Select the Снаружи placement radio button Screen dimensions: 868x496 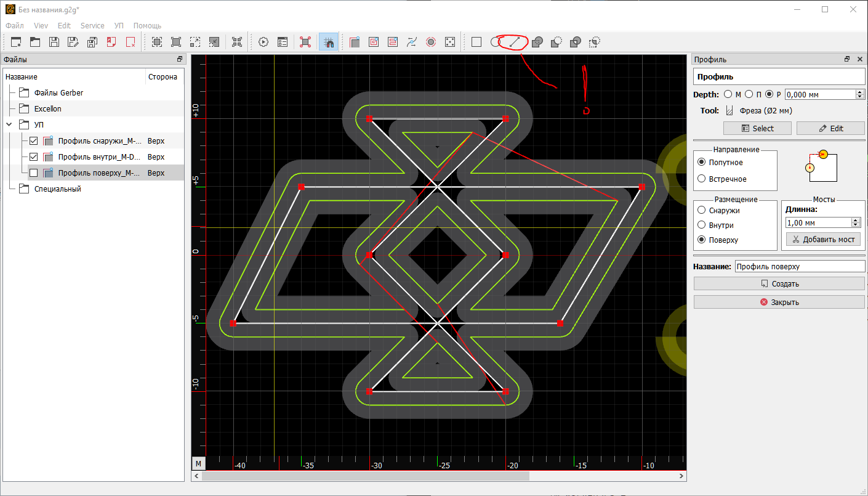click(x=701, y=211)
